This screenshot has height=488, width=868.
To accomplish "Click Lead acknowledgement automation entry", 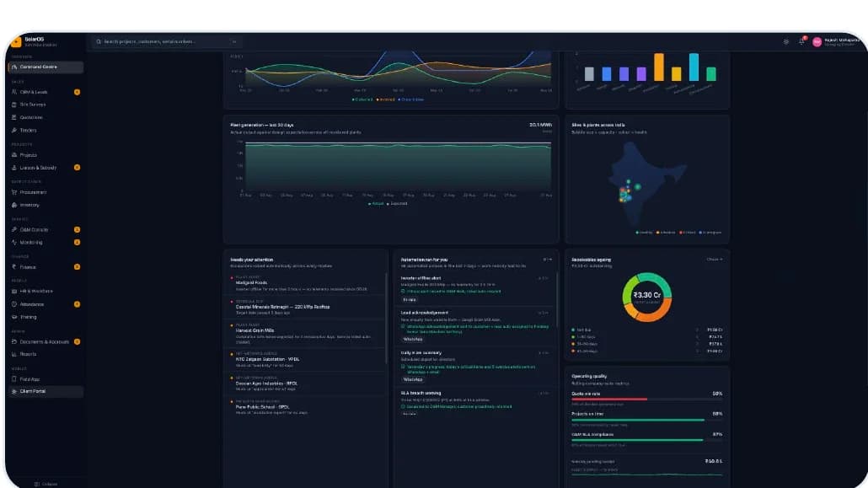I will pos(475,325).
